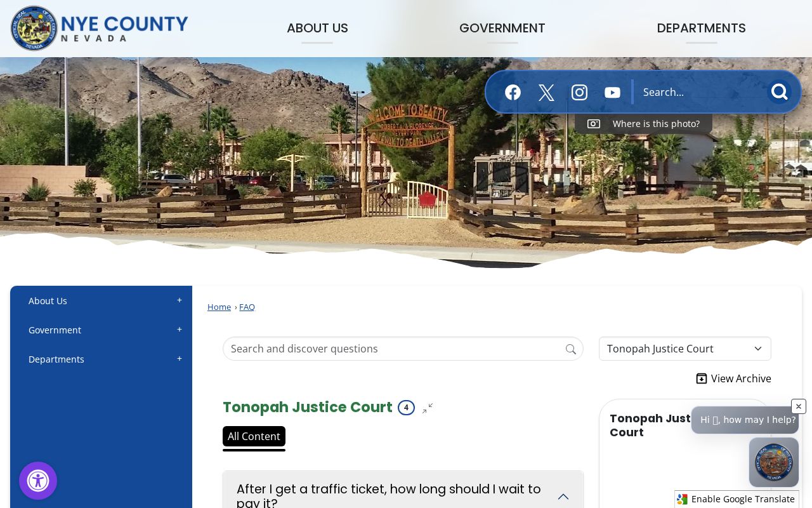
Task: Open the Departments top menu
Action: pos(702,29)
